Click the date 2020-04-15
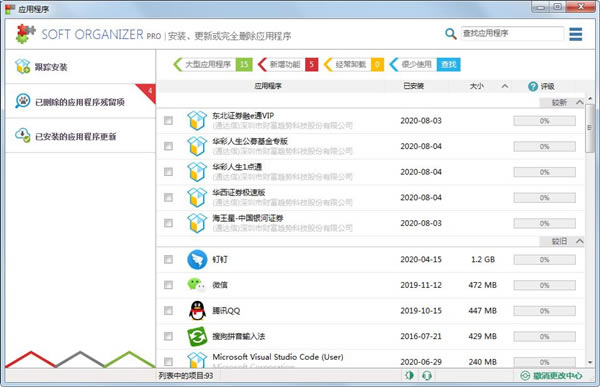The image size is (600, 387). pyautogui.click(x=421, y=260)
